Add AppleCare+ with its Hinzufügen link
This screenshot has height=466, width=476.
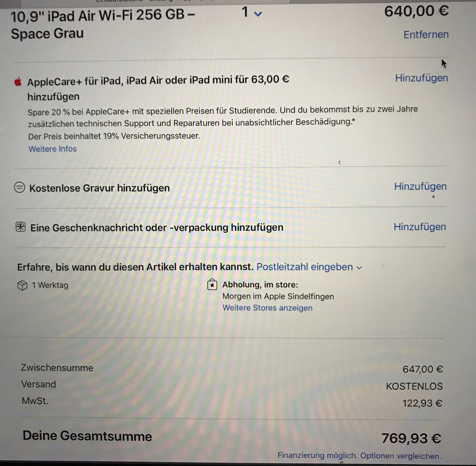coord(421,78)
